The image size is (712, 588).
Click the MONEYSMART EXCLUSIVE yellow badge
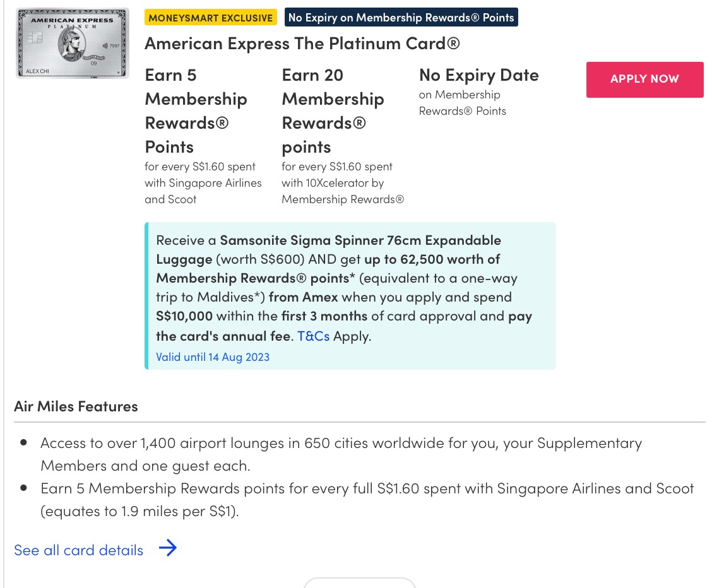click(211, 18)
